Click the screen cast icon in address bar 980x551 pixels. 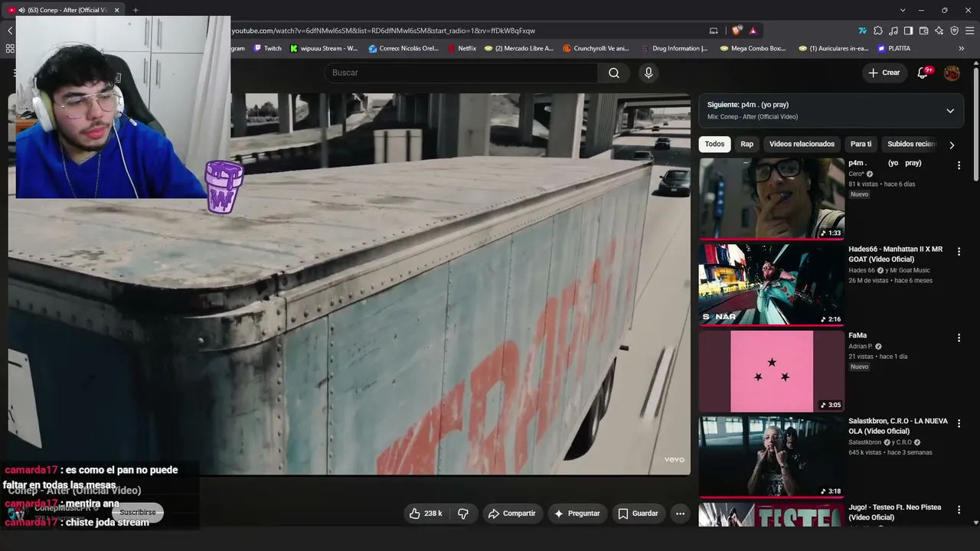(714, 31)
